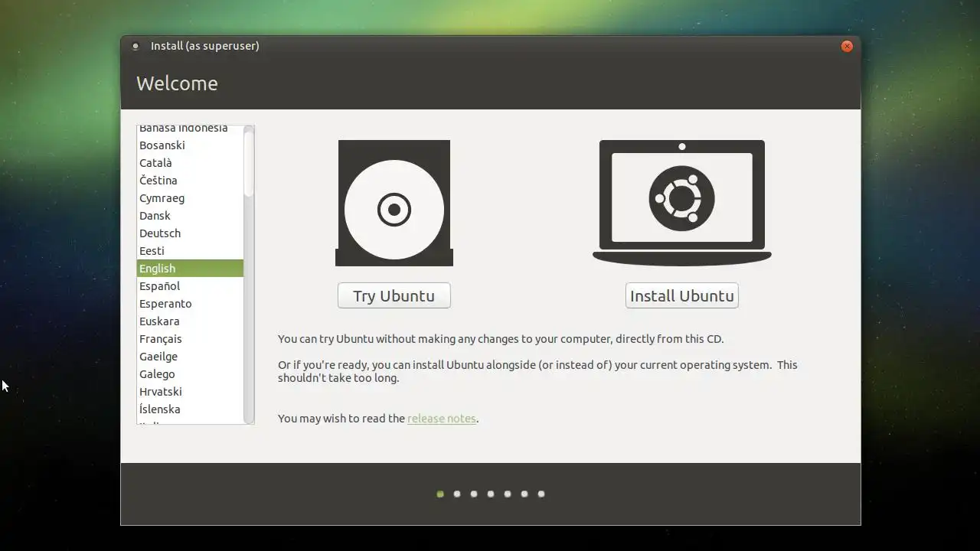This screenshot has height=551, width=980.
Task: Click the CD disc icon above Try Ubuntu
Action: coord(394,203)
